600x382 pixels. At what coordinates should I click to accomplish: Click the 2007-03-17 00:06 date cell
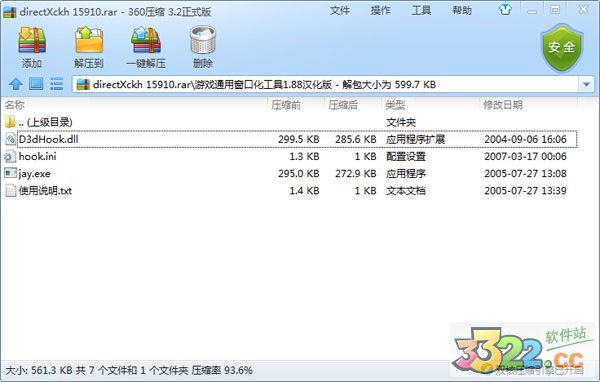tap(525, 157)
